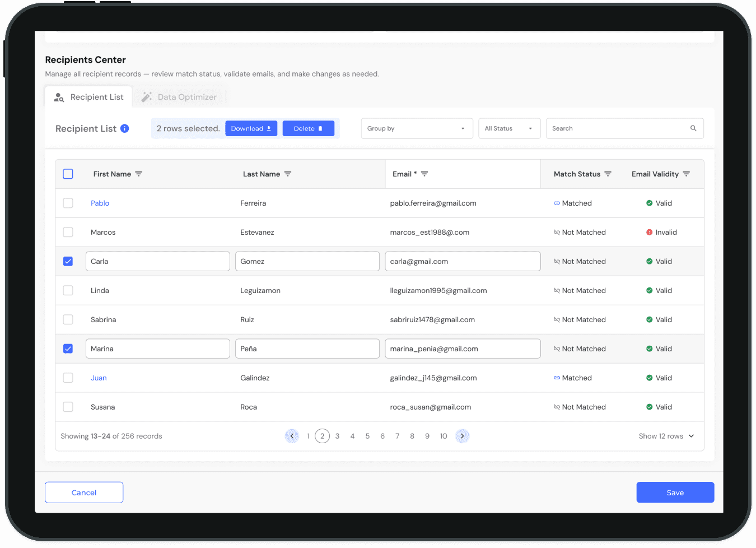Uncheck the Carla Gomez row checkbox

[68, 262]
